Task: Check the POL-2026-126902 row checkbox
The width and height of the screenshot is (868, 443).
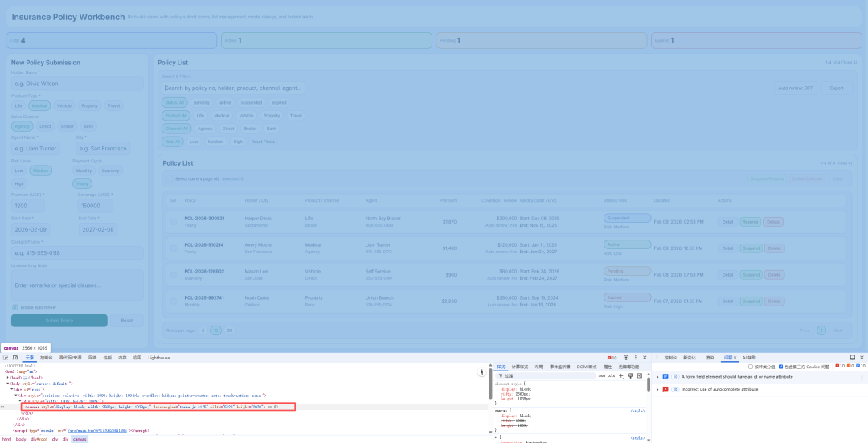Action: (x=174, y=275)
